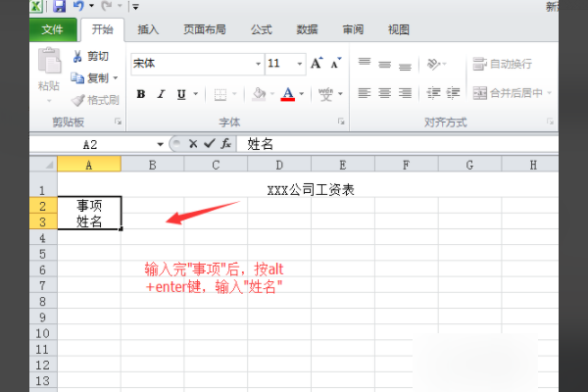This screenshot has width=588, height=392.
Task: Click the align text left icon
Action: click(x=365, y=93)
